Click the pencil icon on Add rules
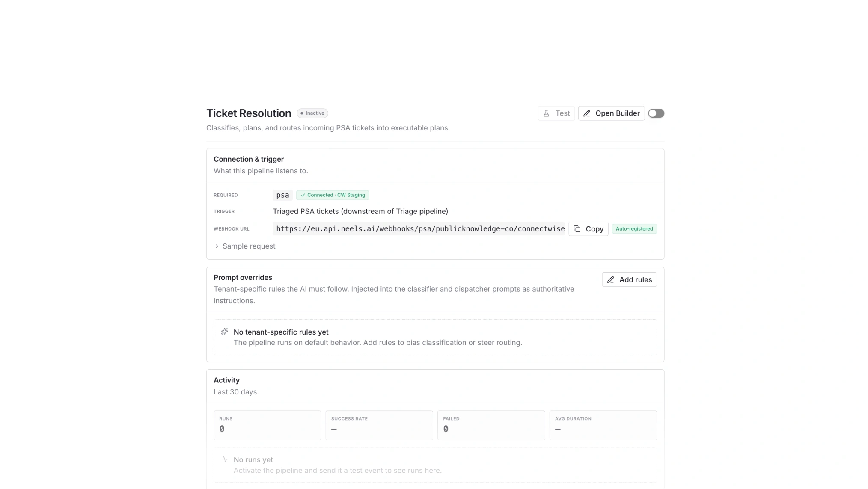This screenshot has height=489, width=868. point(611,280)
